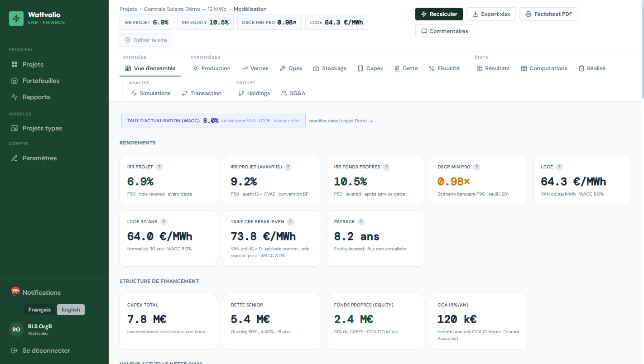
Task: Click the question mark beside DSCR MIN P90
Action: pyautogui.click(x=476, y=167)
